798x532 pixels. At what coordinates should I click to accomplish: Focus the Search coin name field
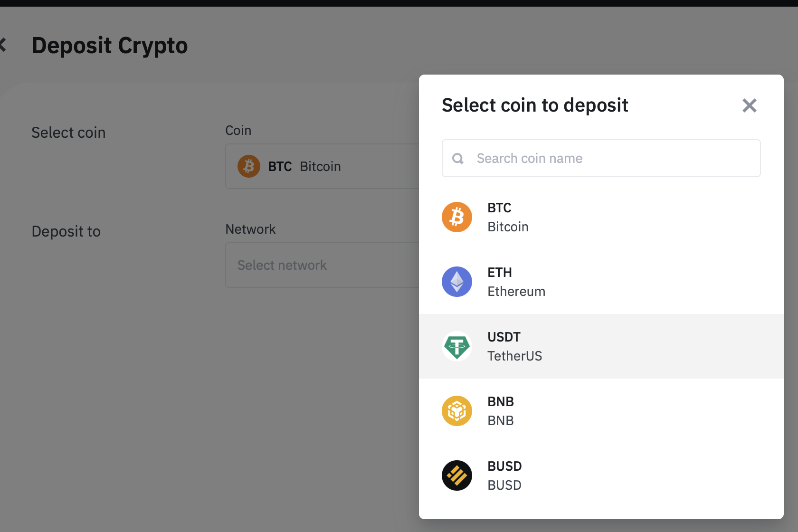(x=601, y=158)
